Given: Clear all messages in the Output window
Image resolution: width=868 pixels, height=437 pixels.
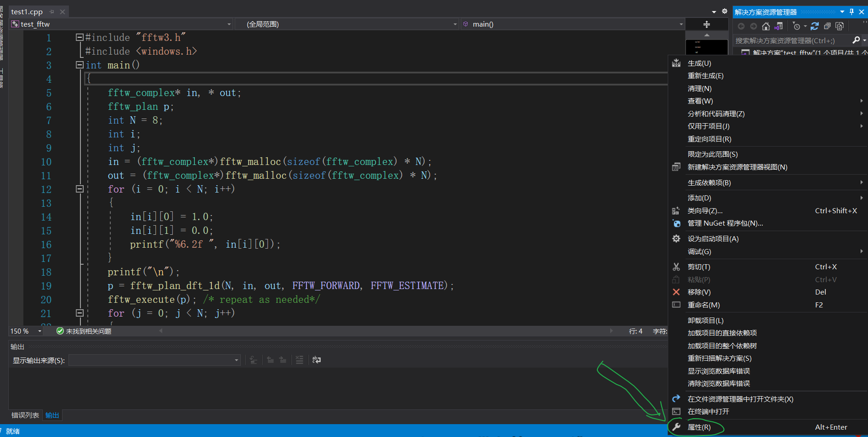Looking at the screenshot, I should [300, 360].
